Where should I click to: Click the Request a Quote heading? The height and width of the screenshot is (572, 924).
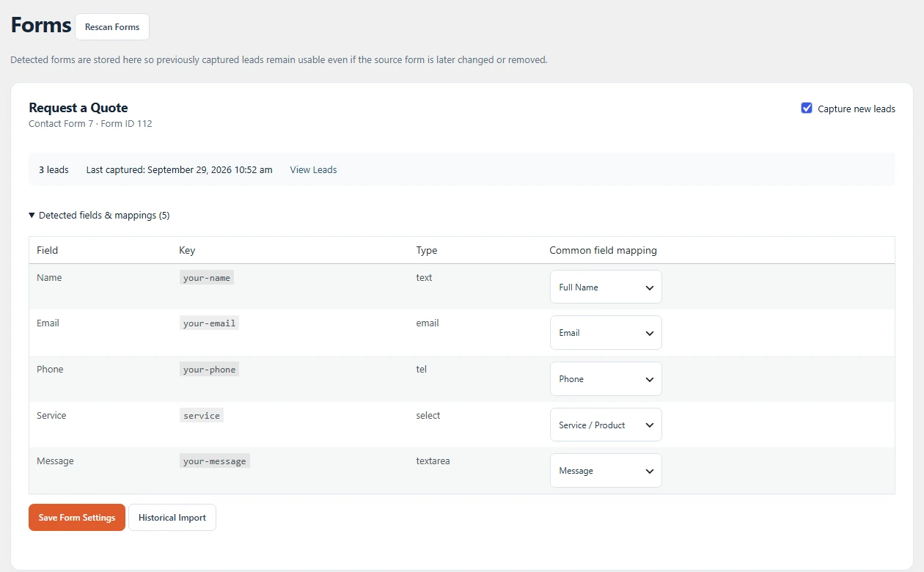78,108
